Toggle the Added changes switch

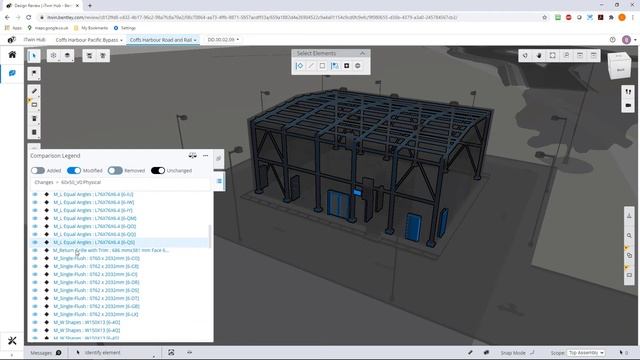[38, 171]
